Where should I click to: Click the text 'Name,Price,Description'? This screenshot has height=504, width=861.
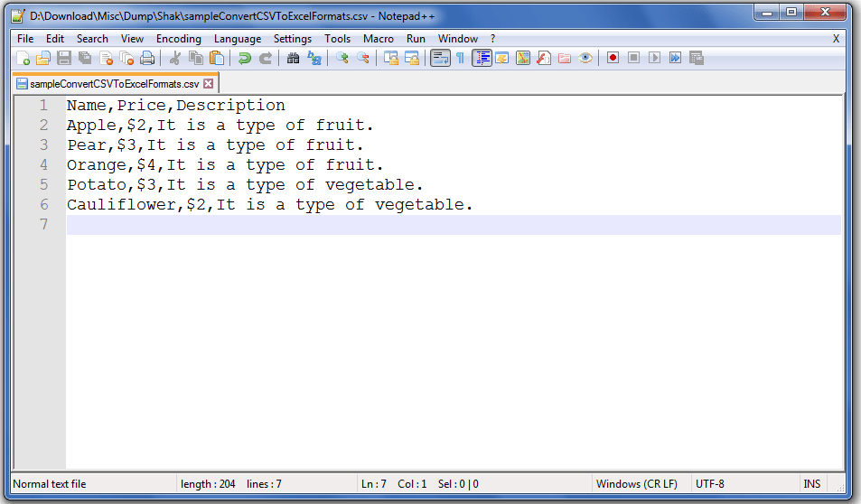tap(175, 105)
